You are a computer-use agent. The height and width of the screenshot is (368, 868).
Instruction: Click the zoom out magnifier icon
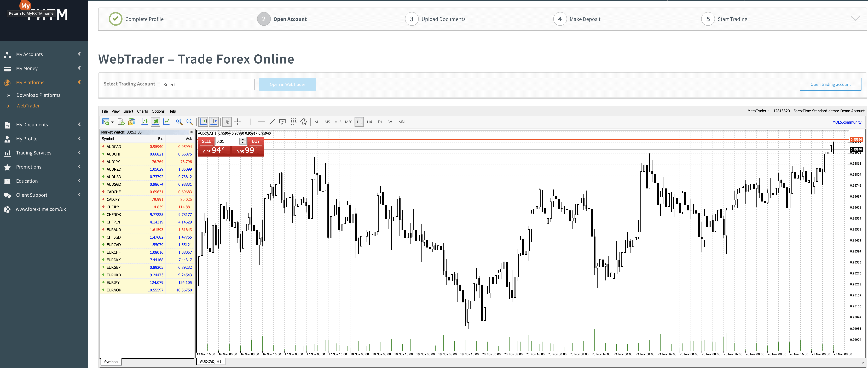pyautogui.click(x=190, y=122)
